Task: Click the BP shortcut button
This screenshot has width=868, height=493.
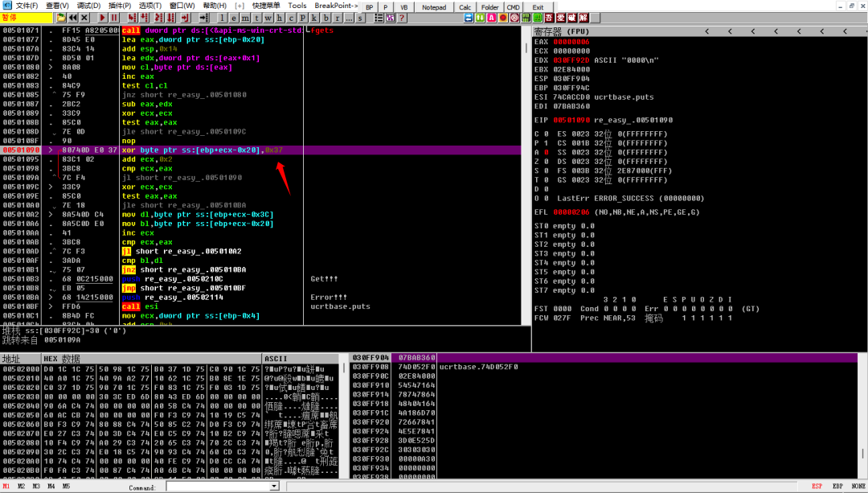Action: tap(369, 7)
